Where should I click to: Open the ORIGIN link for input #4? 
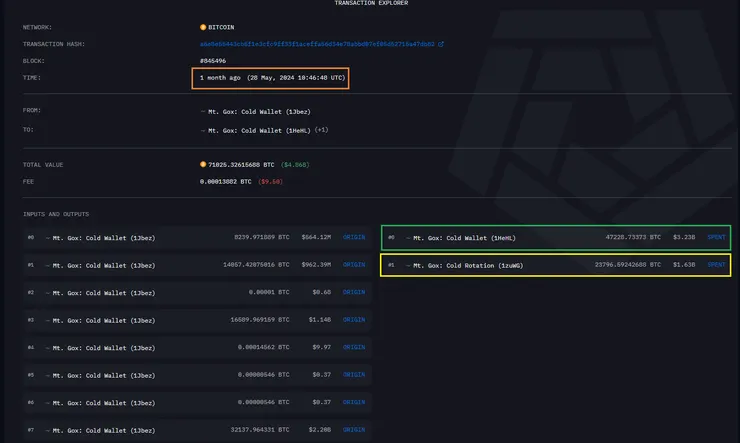(x=354, y=347)
